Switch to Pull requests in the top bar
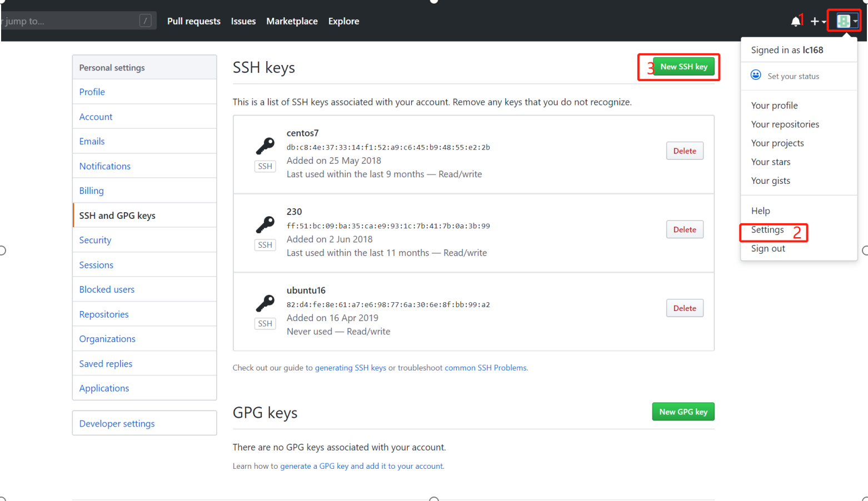 click(193, 21)
